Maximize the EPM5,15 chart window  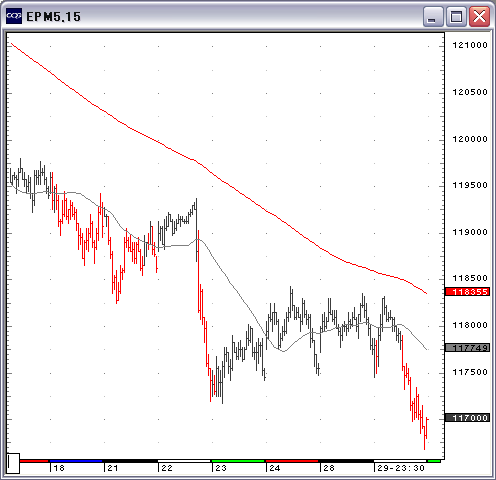tap(456, 16)
